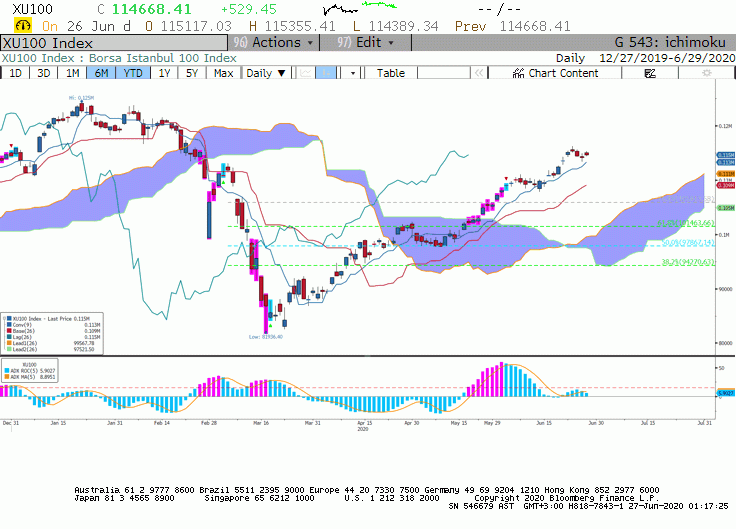Click the Prev 114668.41 value
This screenshot has height=529, width=736.
(x=513, y=26)
